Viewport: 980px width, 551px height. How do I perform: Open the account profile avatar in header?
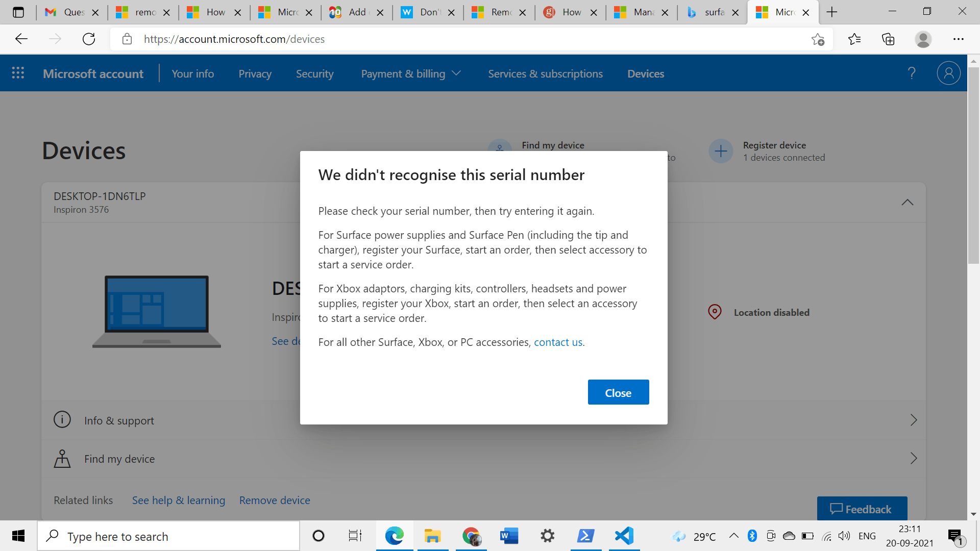[x=948, y=73]
